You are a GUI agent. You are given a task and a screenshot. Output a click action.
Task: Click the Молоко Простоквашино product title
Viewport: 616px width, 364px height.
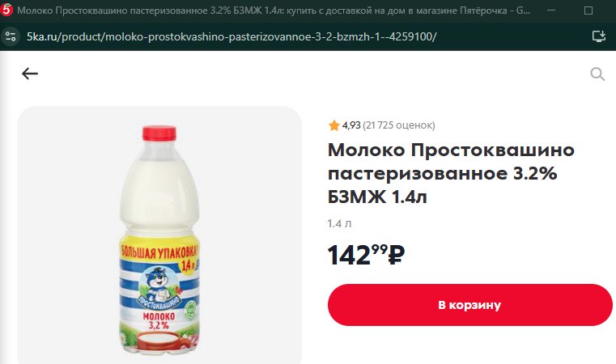click(451, 173)
